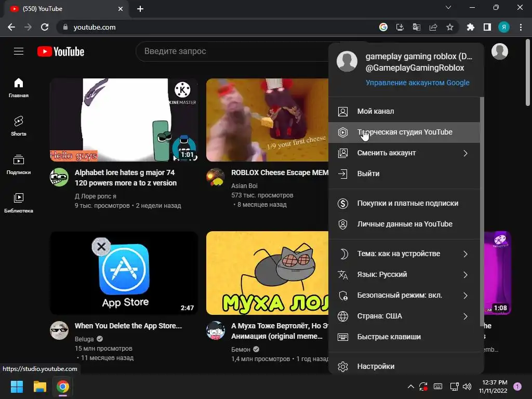Open Подписки in the sidebar
Viewport: 532px width, 399px height.
click(x=19, y=165)
